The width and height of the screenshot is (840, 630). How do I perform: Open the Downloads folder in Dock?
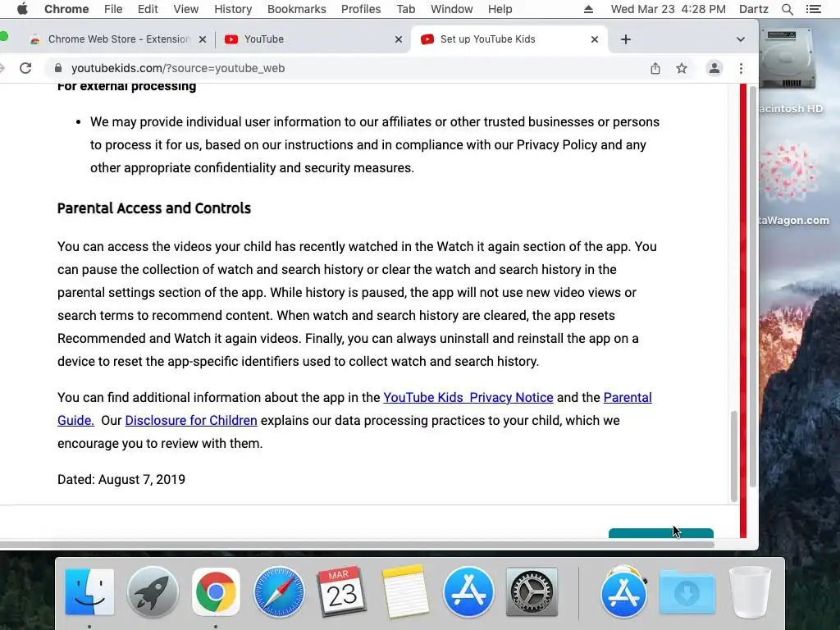tap(687, 592)
